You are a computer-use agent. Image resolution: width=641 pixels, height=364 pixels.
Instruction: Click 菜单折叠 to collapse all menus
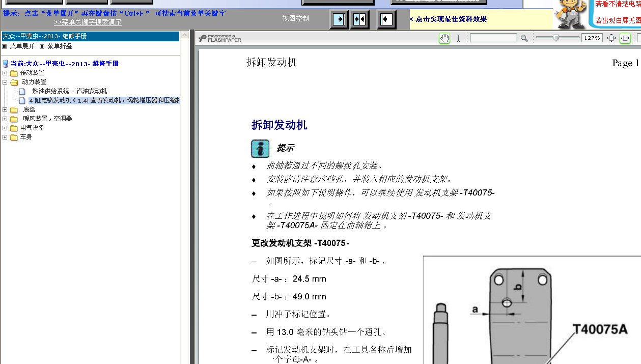pyautogui.click(x=60, y=46)
